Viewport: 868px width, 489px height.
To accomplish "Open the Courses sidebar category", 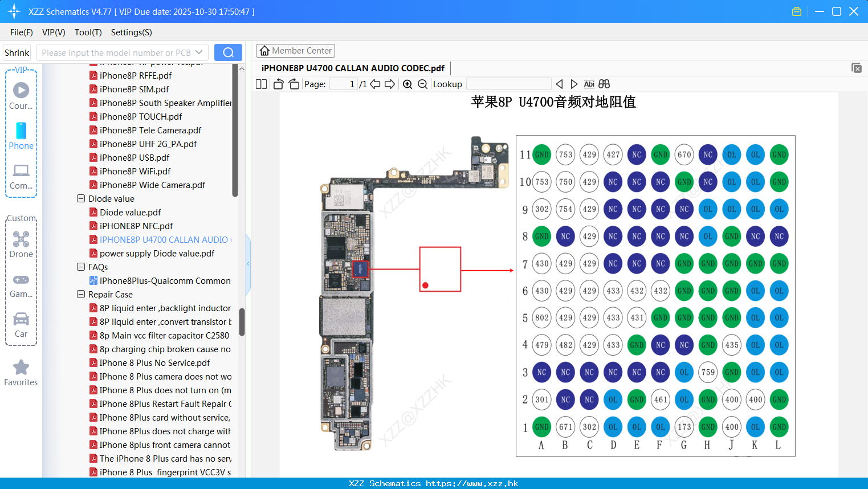I will click(21, 96).
